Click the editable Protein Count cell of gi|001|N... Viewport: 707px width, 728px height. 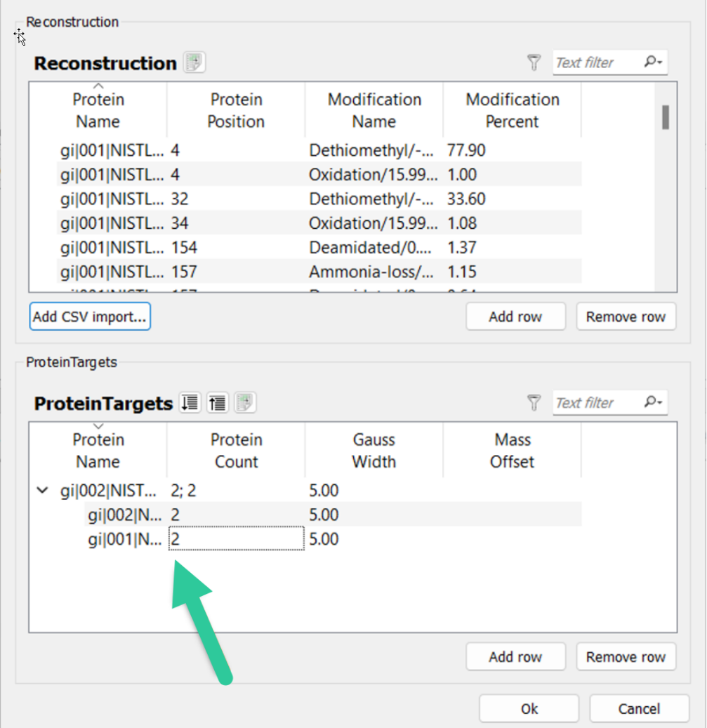click(237, 538)
